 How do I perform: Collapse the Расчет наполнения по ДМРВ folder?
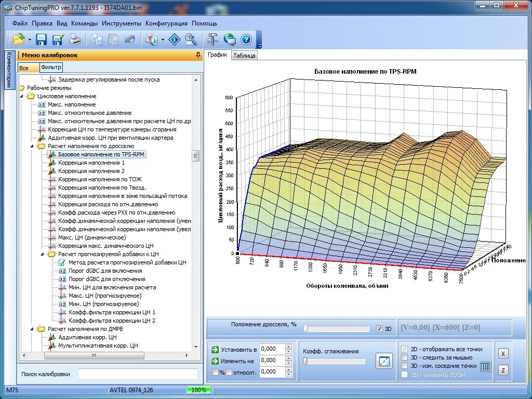[x=32, y=329]
